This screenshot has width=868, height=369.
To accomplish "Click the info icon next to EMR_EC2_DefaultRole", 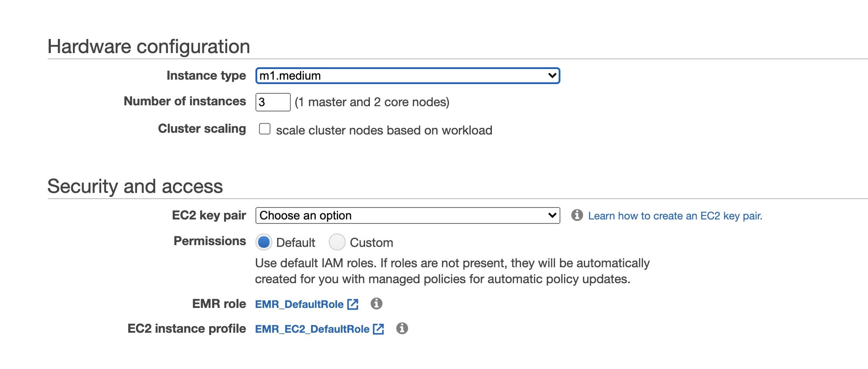I will pos(402,328).
